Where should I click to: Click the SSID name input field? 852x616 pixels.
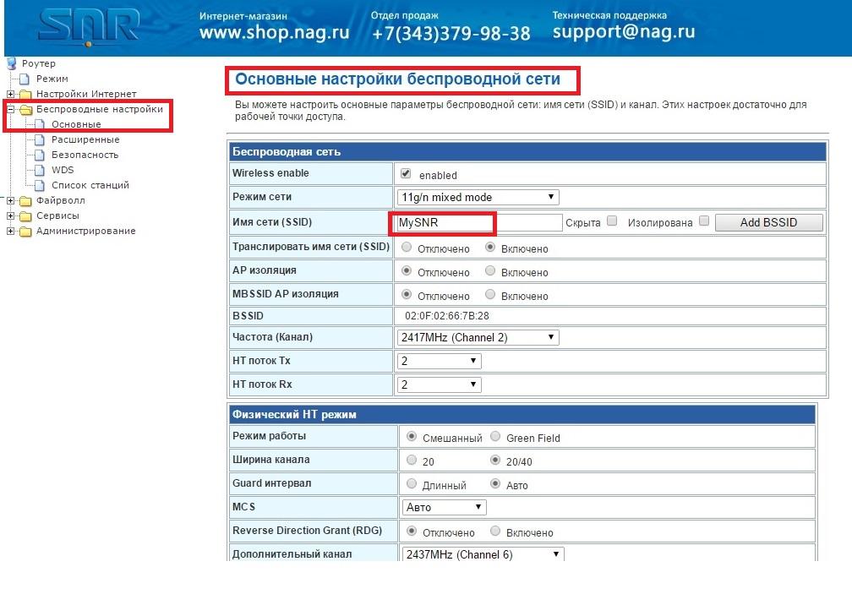pos(478,222)
